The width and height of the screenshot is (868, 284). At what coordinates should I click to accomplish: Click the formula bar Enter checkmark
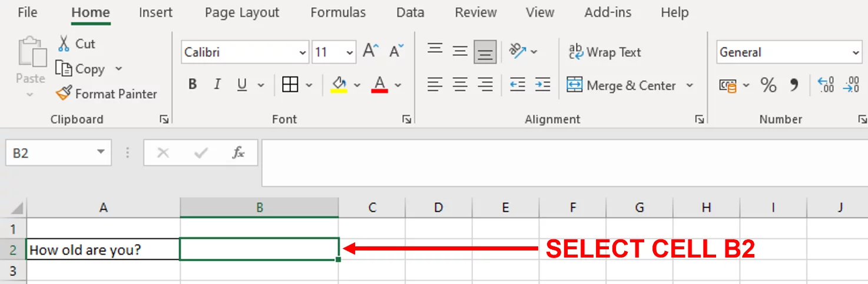tap(201, 153)
